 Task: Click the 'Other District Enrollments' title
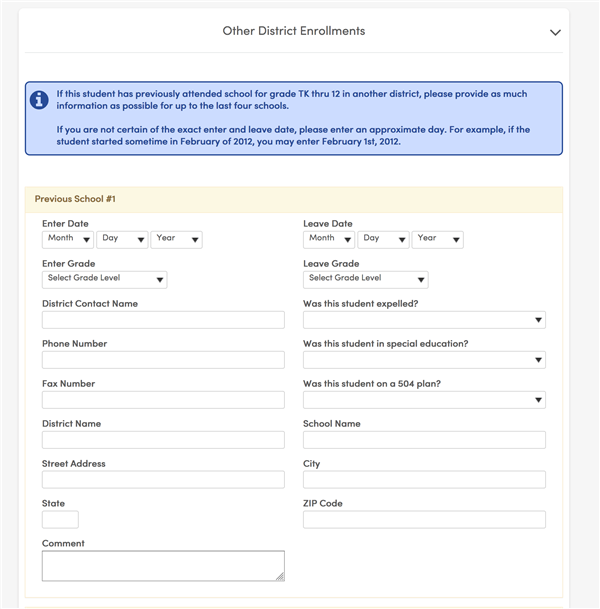click(294, 31)
